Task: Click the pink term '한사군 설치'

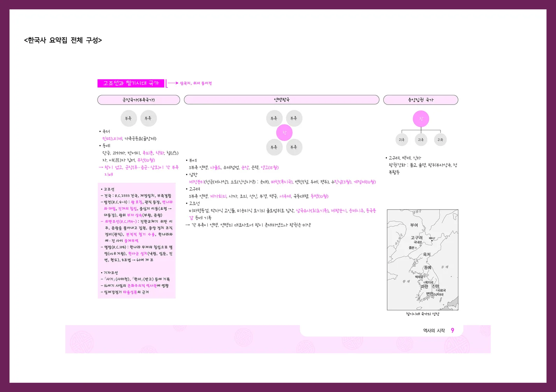Action: point(138,254)
